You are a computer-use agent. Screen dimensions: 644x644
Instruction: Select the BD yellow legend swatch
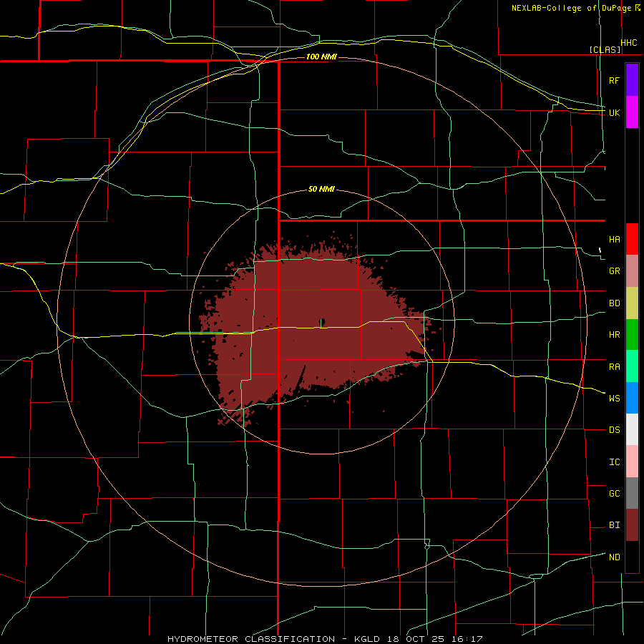pos(632,303)
